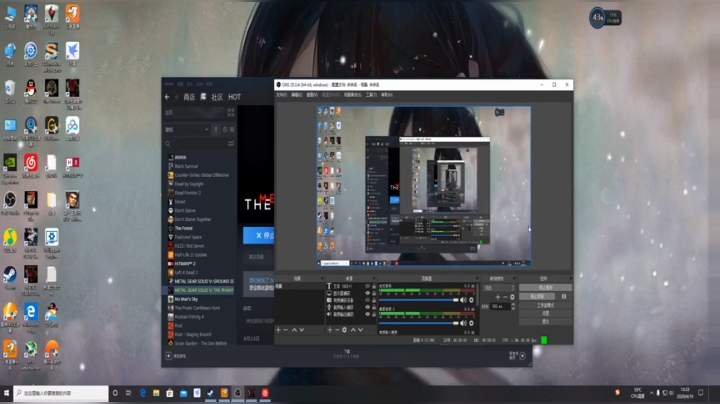Lock the Text (GDI+) source
Viewport: 720px width, 404px height.
click(x=373, y=286)
